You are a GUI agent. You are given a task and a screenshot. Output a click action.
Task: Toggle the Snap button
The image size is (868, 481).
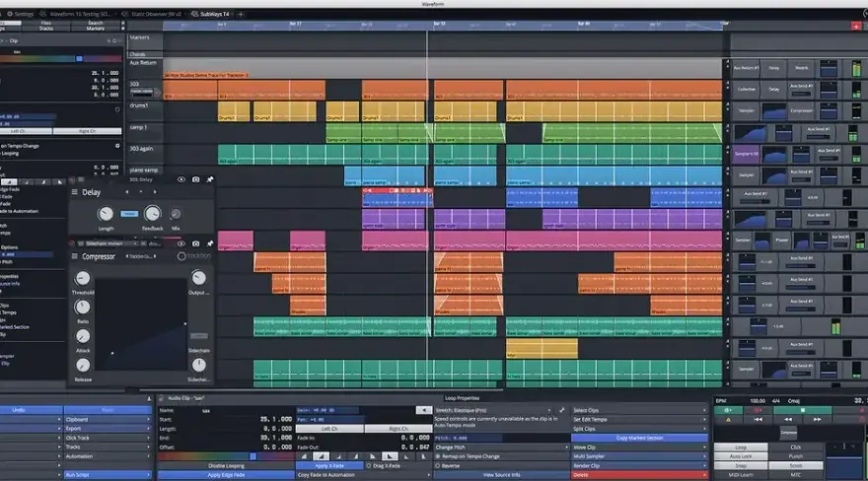pos(741,466)
